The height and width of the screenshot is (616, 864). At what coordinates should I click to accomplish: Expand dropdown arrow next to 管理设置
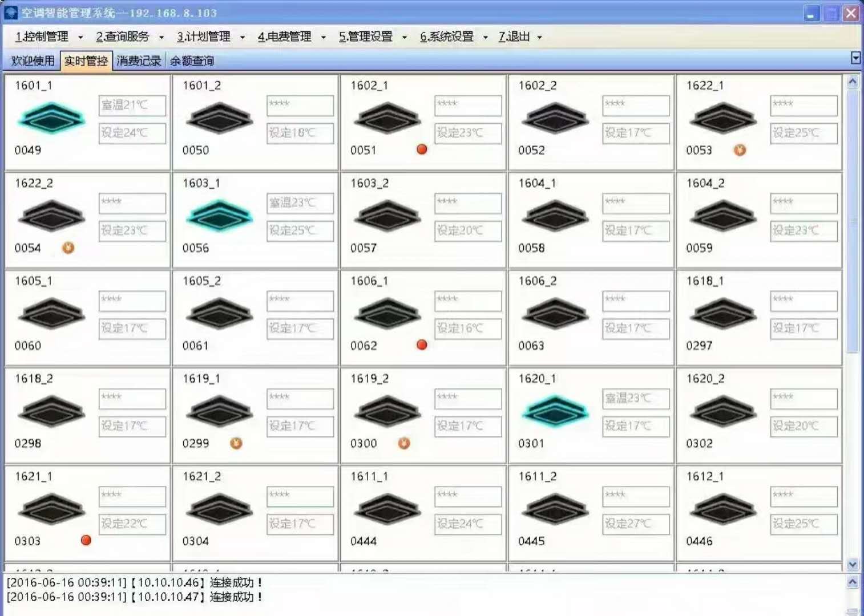[x=405, y=38]
